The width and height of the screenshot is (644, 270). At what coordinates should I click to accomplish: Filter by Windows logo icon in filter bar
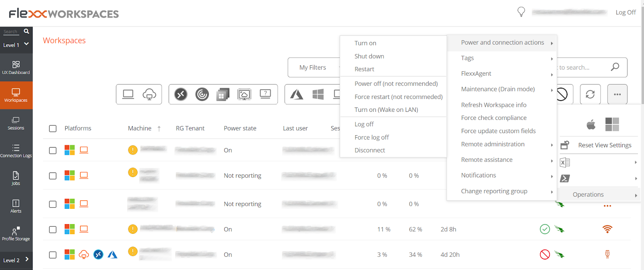tap(318, 94)
